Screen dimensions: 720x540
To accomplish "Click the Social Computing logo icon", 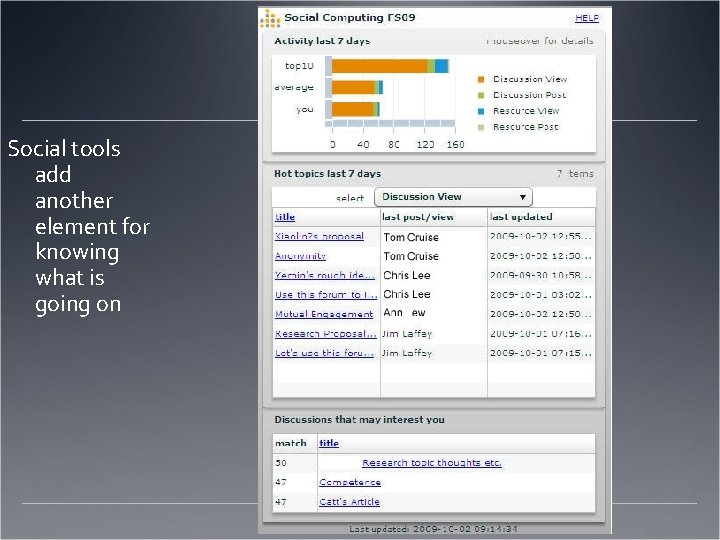I will (270, 18).
